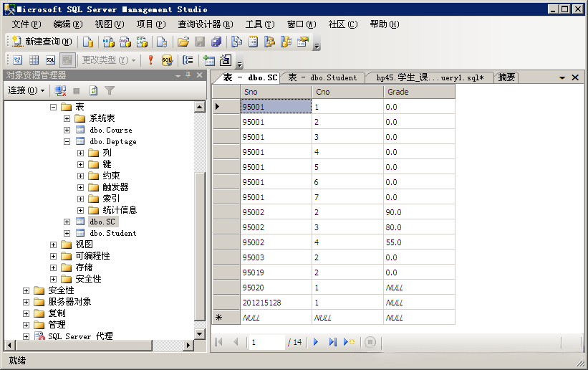Click the Add Table toolbar icon
This screenshot has height=370, width=588.
pos(209,60)
